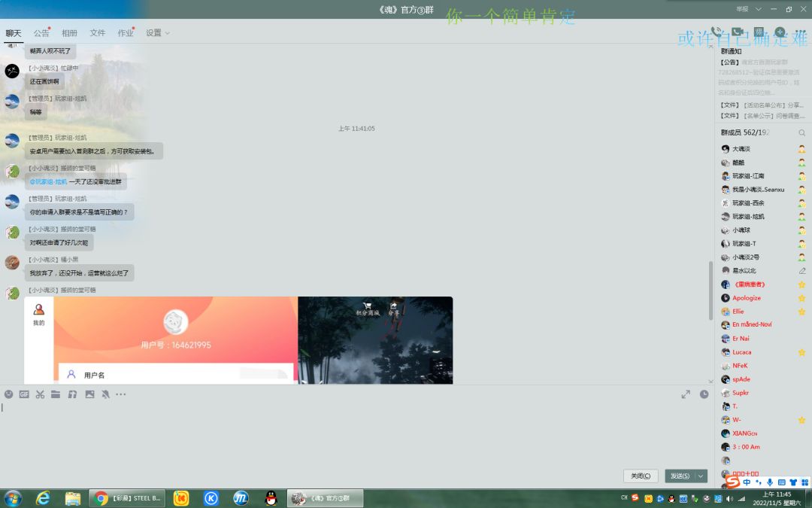This screenshot has width=812, height=508.
Task: Select member 玩家组-江南
Action: [x=763, y=176]
